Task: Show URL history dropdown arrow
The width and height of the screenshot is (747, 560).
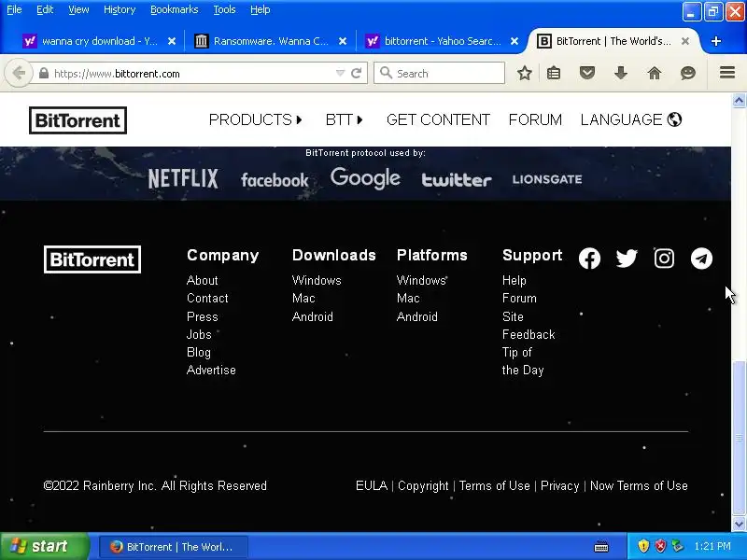Action: (340, 74)
